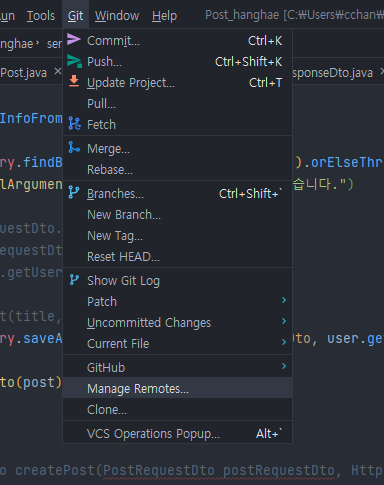The height and width of the screenshot is (485, 384).
Task: Open the Help menu
Action: [x=164, y=16]
